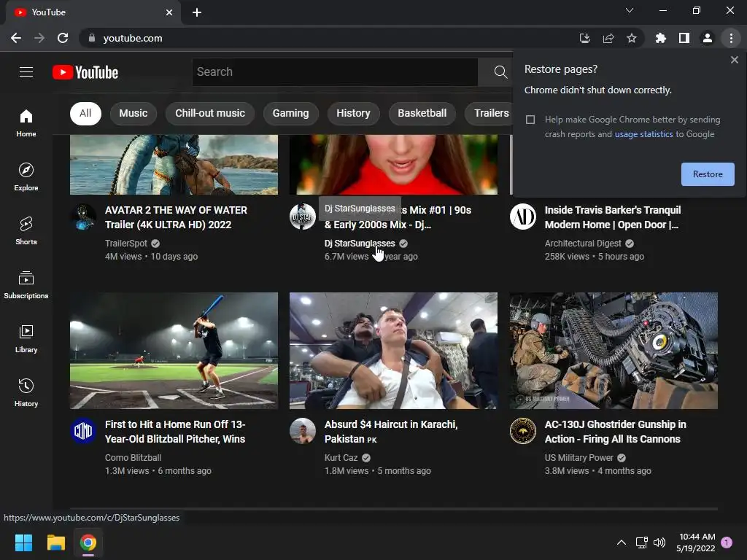Image resolution: width=747 pixels, height=560 pixels.
Task: Open Inside Travis Barker's Tranquil Home title
Action: tap(613, 217)
